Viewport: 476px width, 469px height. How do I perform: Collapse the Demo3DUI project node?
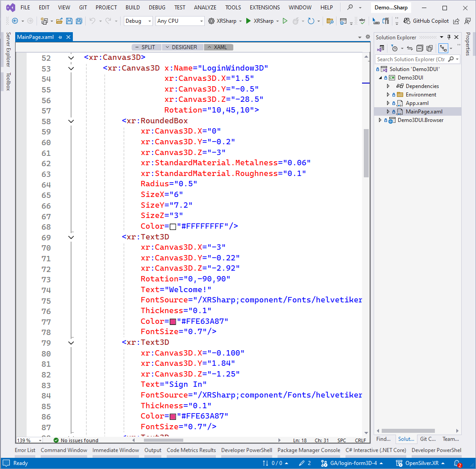(x=380, y=78)
